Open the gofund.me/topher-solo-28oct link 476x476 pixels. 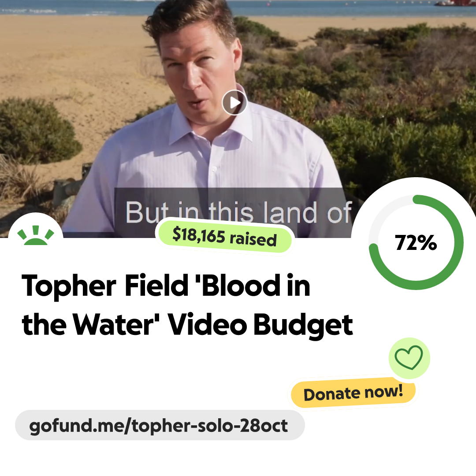160,425
